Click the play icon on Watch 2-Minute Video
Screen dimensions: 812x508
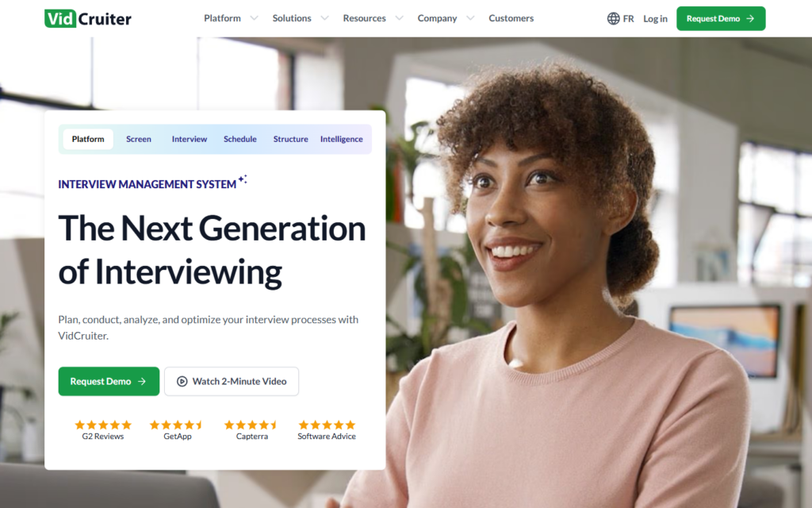pos(182,382)
